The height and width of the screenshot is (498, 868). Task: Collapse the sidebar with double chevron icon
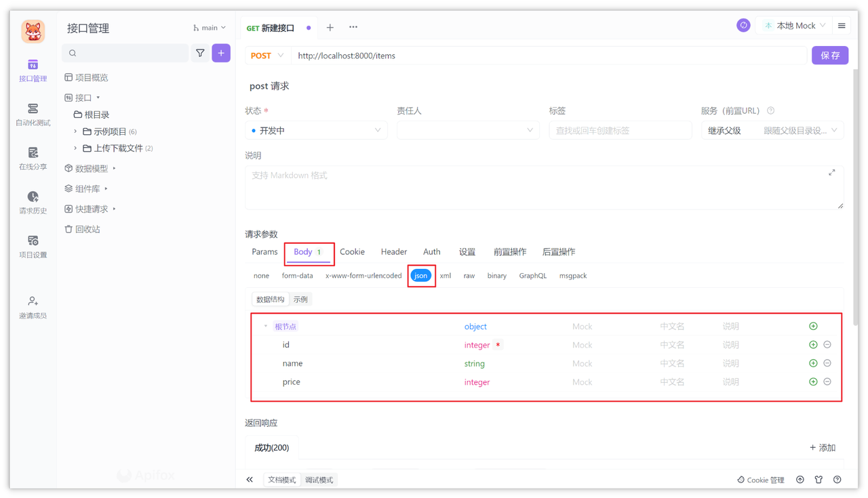tap(250, 480)
